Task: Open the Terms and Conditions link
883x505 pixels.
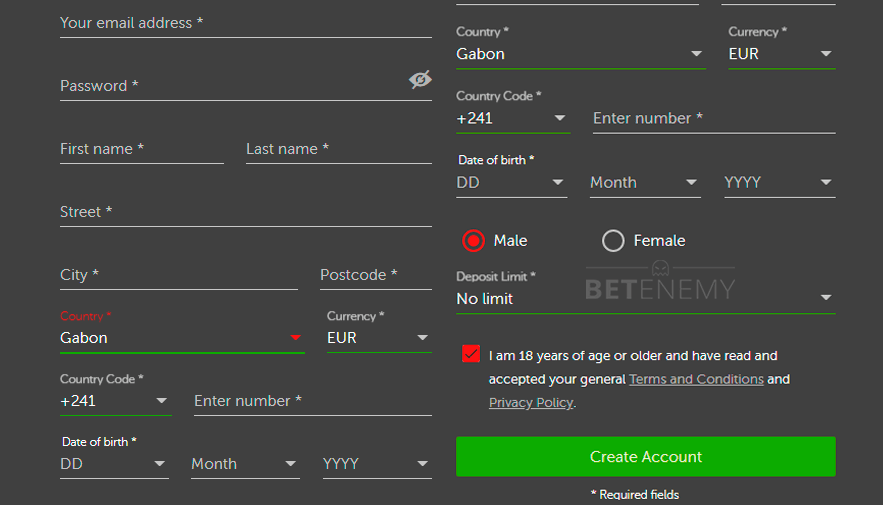Action: pyautogui.click(x=696, y=379)
